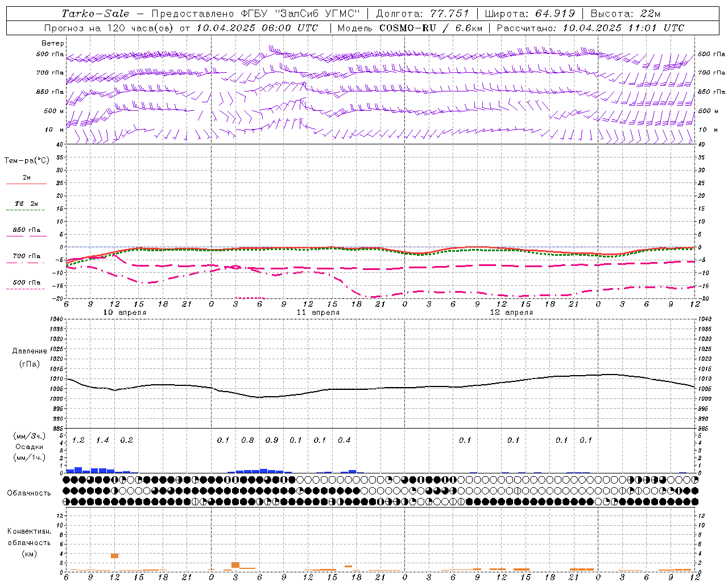Click the model label "COSMO-RU / 6.6км"
The image size is (728, 582).
point(431,28)
